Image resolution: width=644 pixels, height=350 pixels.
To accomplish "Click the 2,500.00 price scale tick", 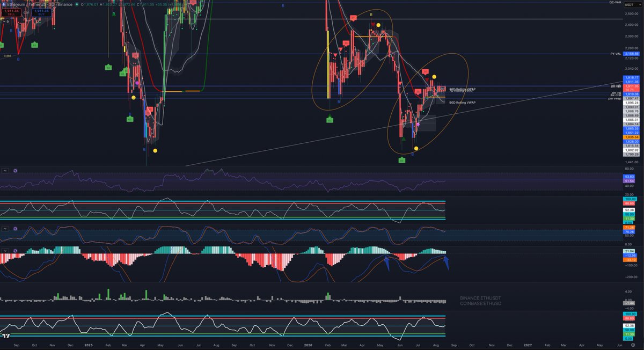I will (632, 13).
